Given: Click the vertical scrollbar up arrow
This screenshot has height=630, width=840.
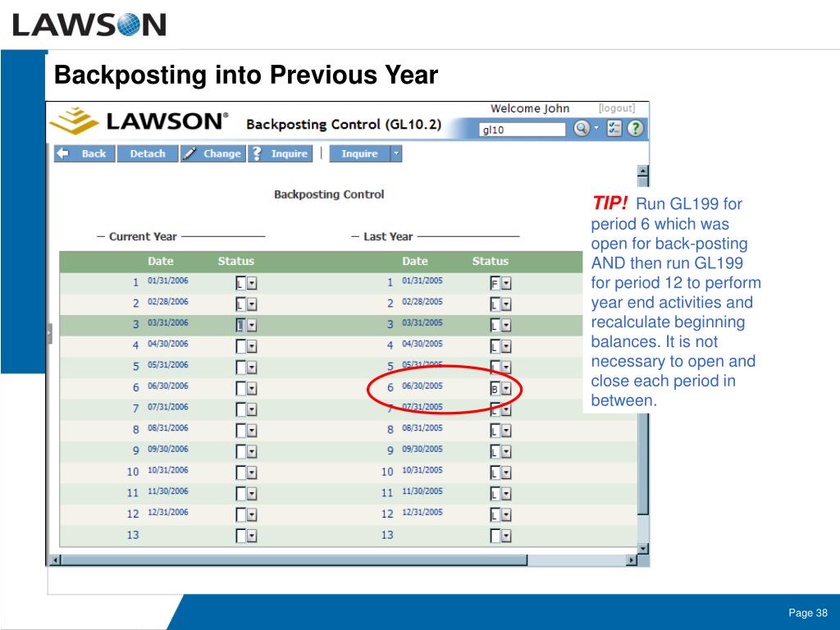Looking at the screenshot, I should click(643, 171).
